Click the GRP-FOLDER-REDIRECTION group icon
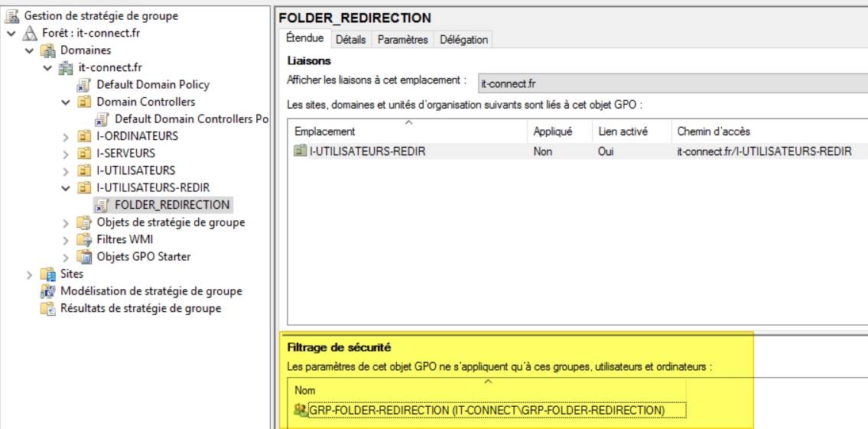 coord(301,410)
